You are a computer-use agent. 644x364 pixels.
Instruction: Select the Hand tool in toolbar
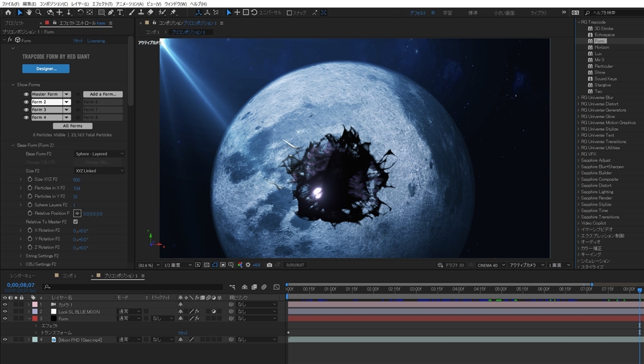pos(30,13)
